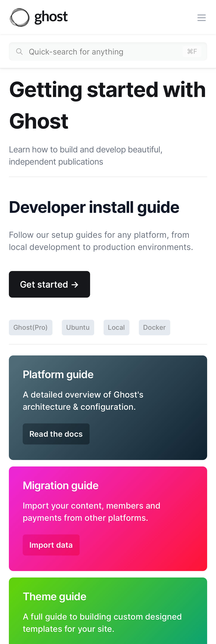Click the 'Follow our setup guides' paragraph
This screenshot has width=216, height=644.
[x=101, y=241]
